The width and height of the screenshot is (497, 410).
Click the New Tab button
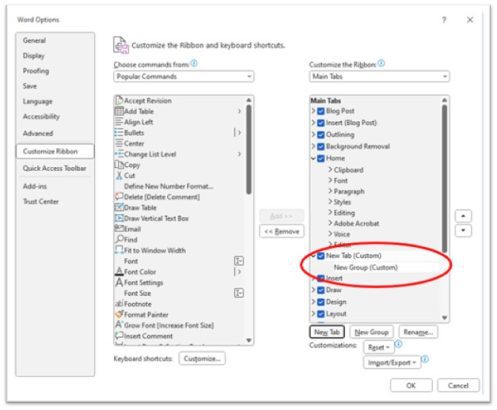(x=327, y=332)
